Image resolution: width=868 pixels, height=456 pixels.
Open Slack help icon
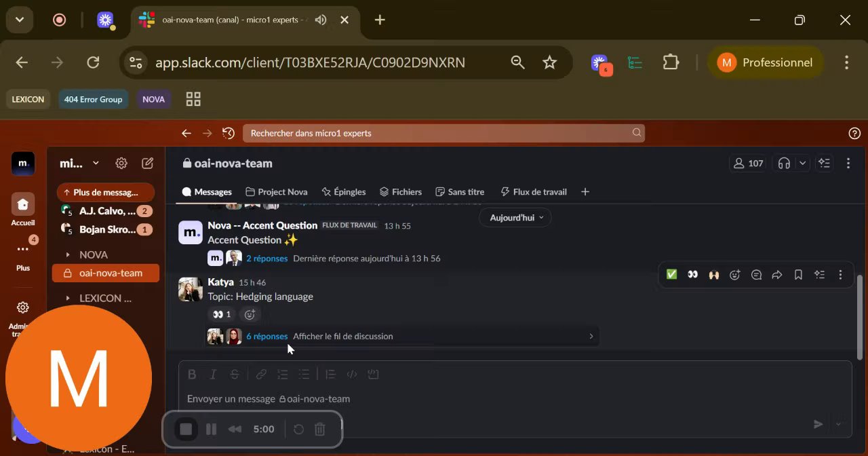point(854,133)
